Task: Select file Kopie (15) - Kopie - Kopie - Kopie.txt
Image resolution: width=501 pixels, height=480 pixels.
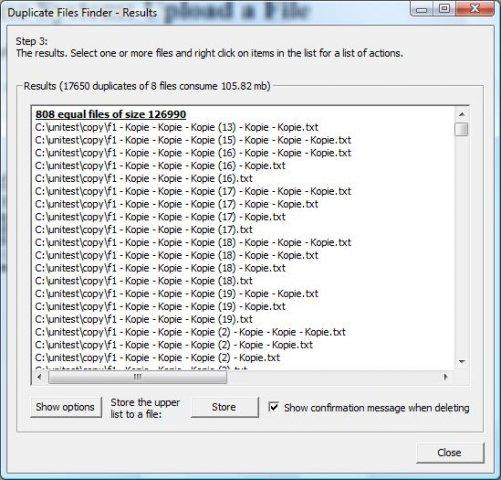Action: coord(193,140)
